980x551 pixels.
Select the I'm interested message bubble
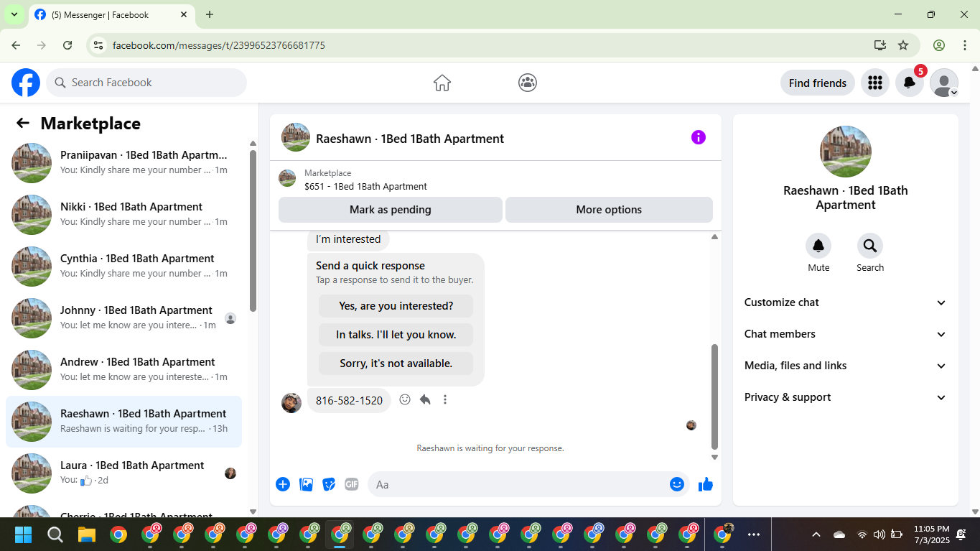click(x=348, y=239)
